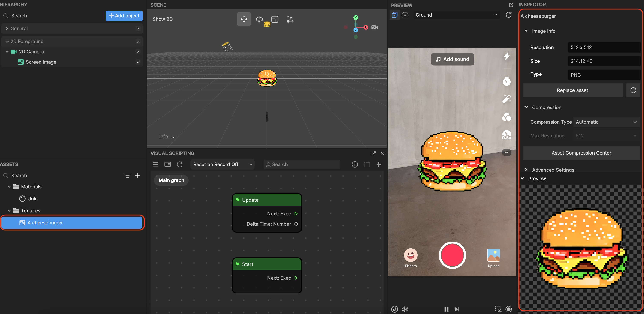Click the frame/comment box icon in scripting
This screenshot has height=314, width=644.
tap(367, 164)
